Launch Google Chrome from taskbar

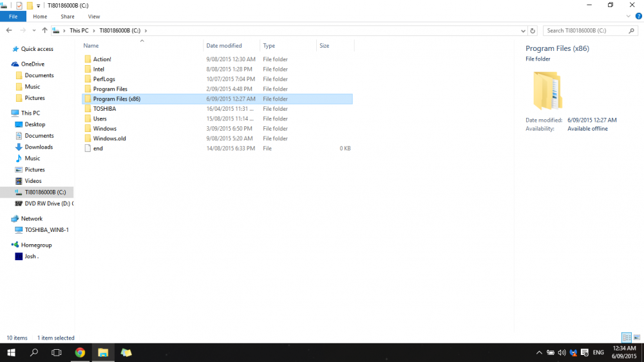[x=80, y=352]
